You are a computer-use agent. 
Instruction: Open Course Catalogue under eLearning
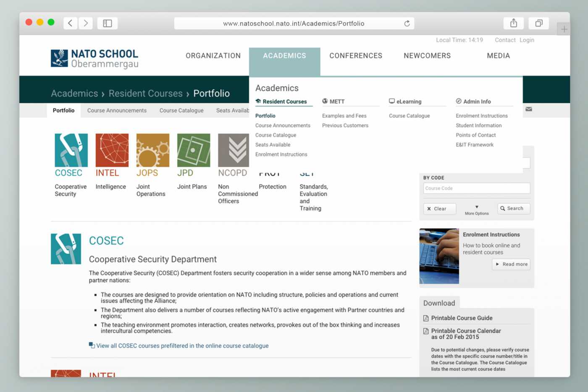409,116
